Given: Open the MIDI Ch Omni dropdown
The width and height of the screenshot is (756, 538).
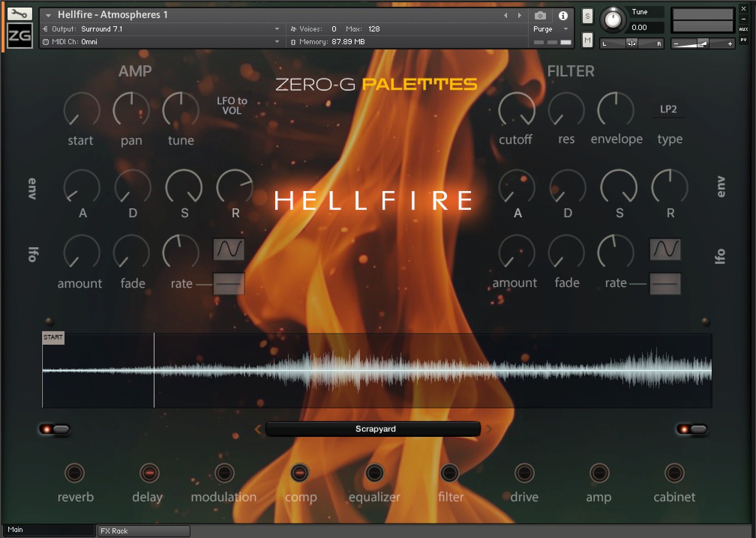Looking at the screenshot, I should point(277,42).
